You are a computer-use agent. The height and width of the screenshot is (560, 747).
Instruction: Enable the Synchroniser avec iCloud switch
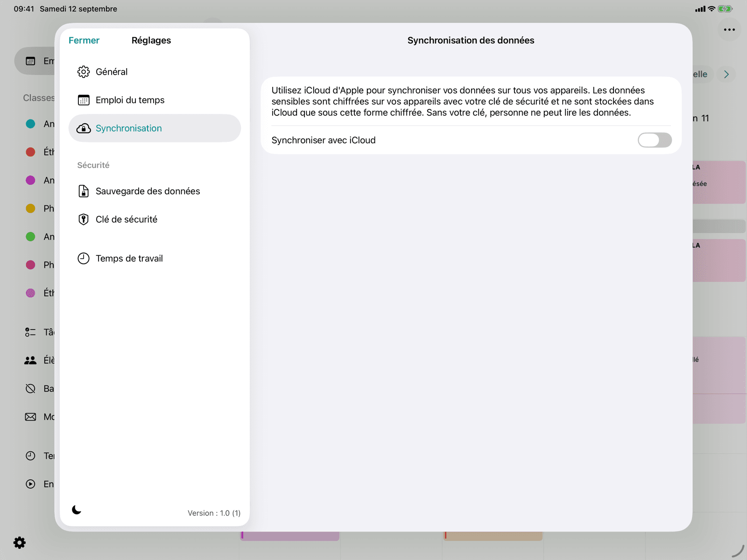655,140
